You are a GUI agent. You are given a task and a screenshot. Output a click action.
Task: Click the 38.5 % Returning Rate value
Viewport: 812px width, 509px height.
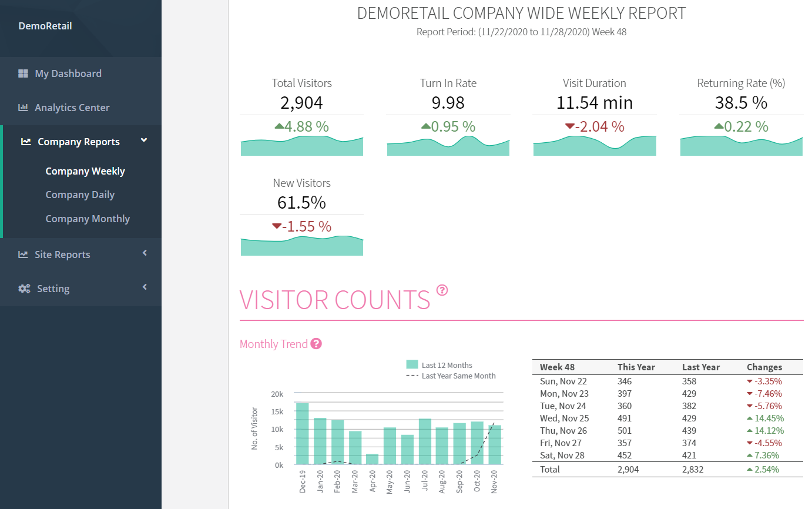(741, 103)
